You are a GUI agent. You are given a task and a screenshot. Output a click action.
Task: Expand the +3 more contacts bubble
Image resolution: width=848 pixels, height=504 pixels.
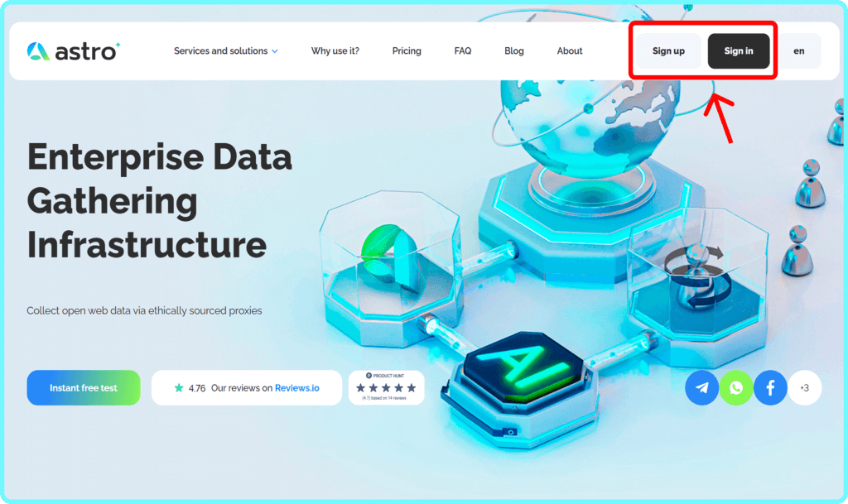point(804,387)
